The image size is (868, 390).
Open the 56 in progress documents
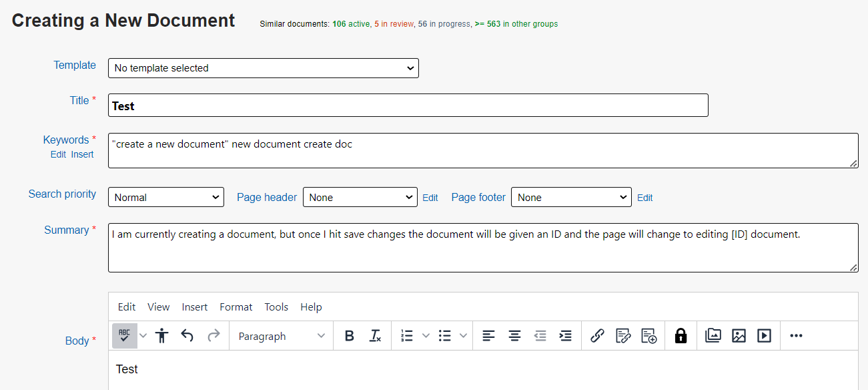point(444,24)
